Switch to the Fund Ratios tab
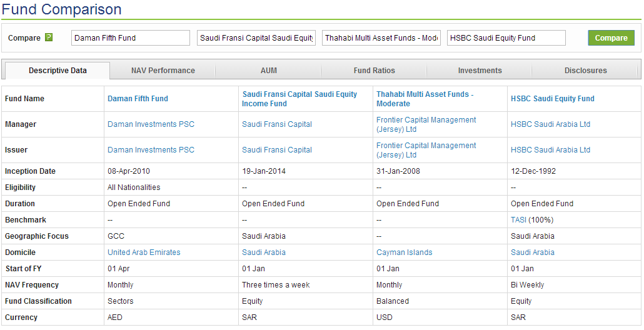 [374, 71]
